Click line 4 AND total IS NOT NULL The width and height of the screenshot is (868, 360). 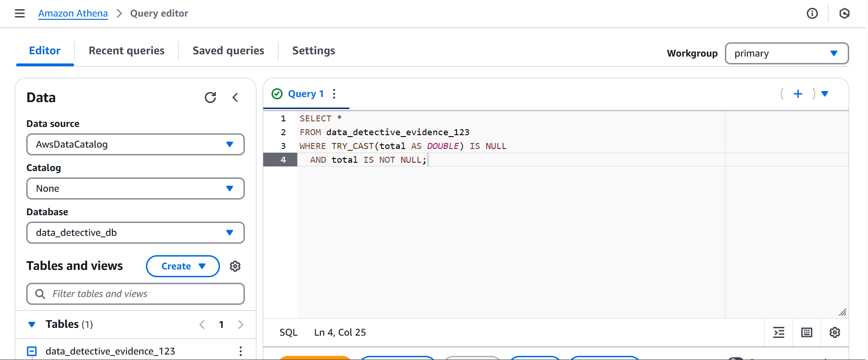point(368,160)
